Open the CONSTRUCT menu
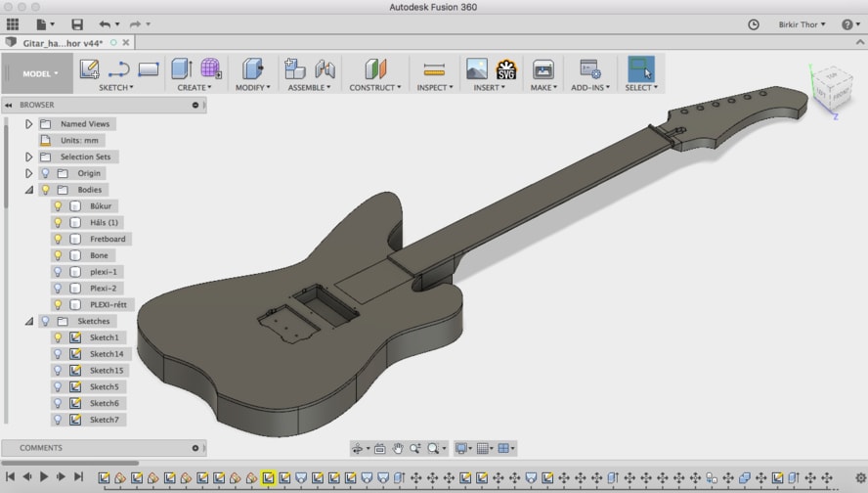The width and height of the screenshot is (868, 493). coord(374,87)
